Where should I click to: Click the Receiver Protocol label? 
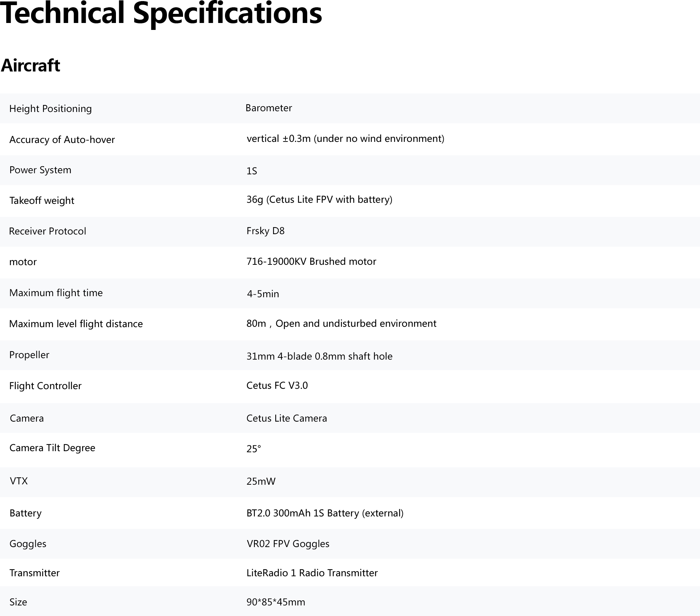click(47, 231)
